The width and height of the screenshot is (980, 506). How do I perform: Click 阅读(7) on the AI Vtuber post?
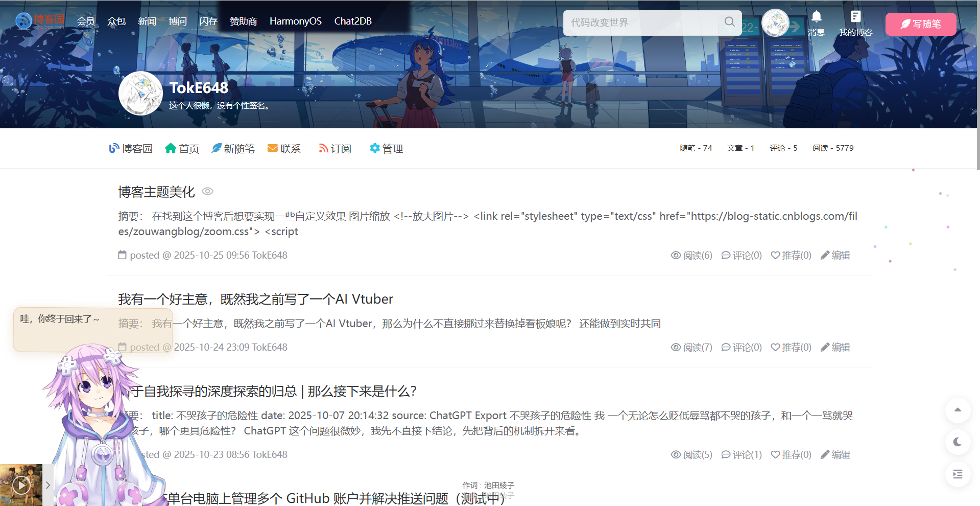click(691, 347)
